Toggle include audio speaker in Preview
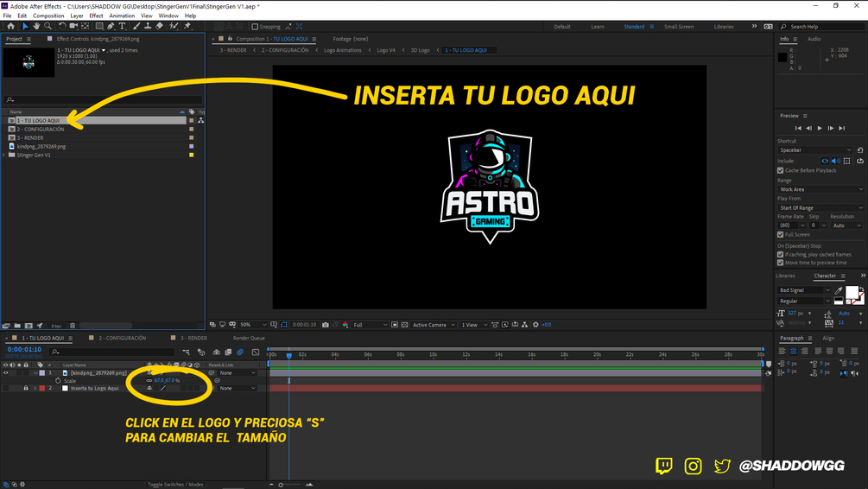 click(x=835, y=162)
